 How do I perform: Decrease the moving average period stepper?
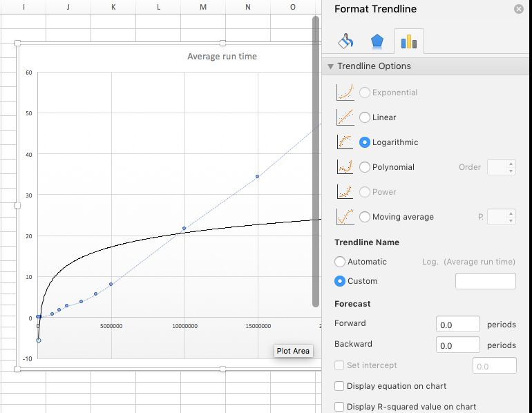tap(511, 221)
